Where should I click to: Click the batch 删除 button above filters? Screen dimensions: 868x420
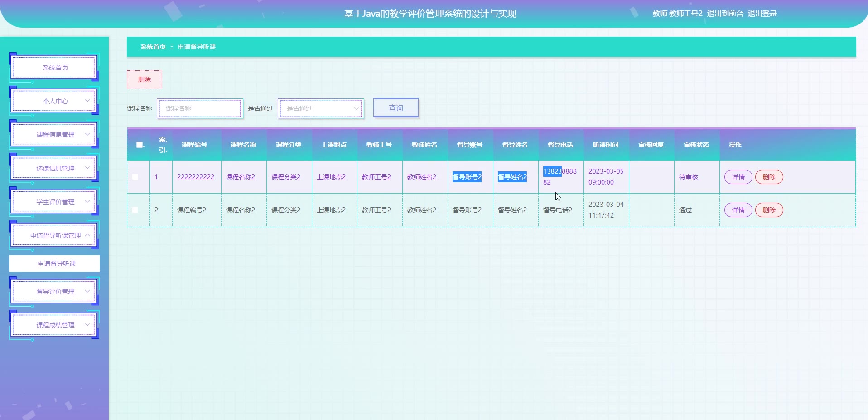[145, 79]
